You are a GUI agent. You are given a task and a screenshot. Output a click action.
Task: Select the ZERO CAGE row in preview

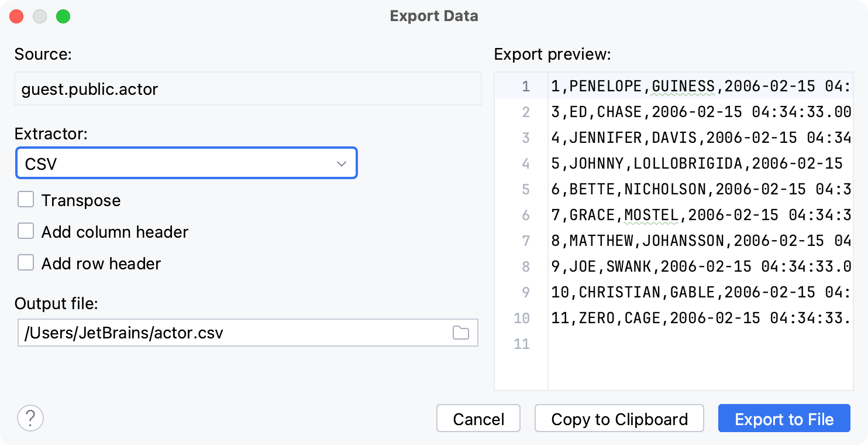pyautogui.click(x=673, y=318)
